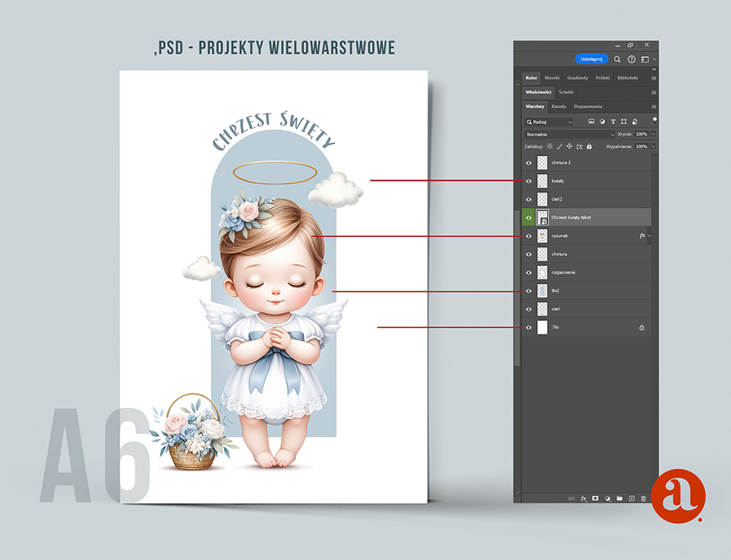This screenshot has width=731, height=560.
Task: Switch to the Ścieżki tab
Action: click(566, 92)
